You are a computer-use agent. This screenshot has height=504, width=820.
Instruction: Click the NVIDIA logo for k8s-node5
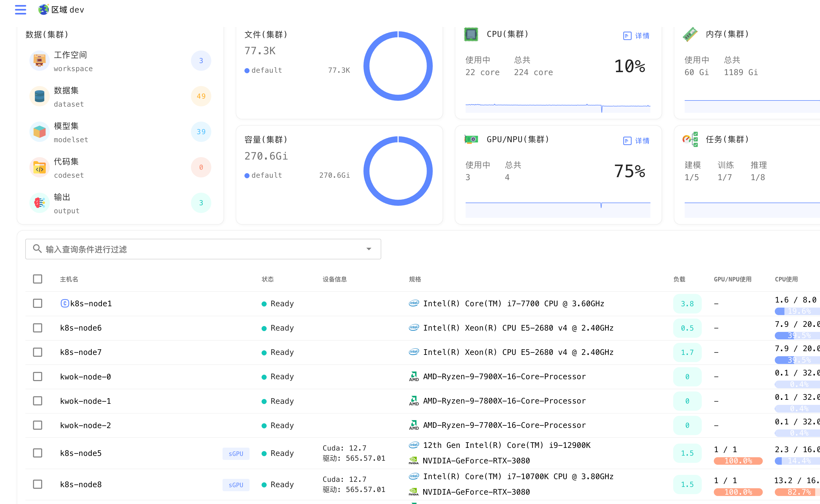point(414,461)
